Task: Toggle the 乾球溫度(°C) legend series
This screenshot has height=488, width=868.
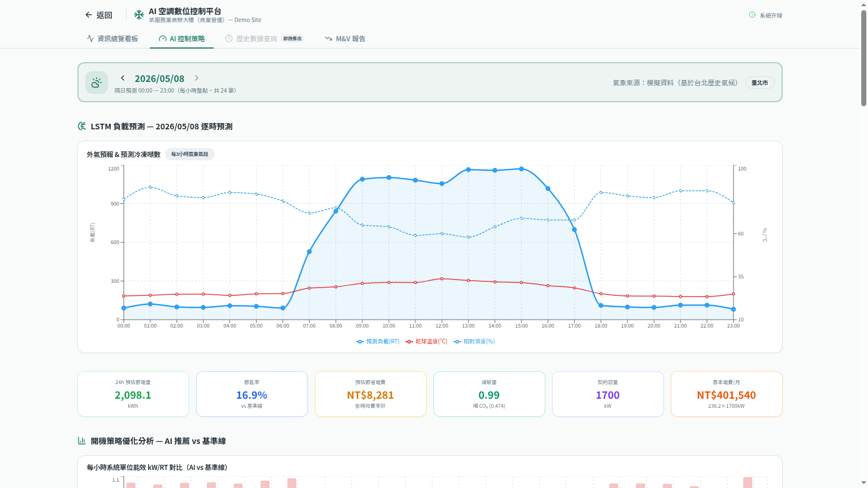Action: 426,342
